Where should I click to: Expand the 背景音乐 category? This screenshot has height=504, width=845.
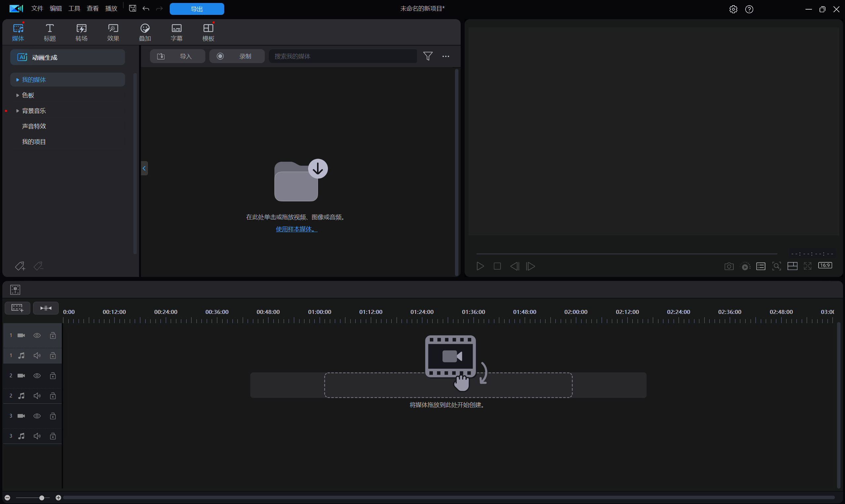point(18,111)
